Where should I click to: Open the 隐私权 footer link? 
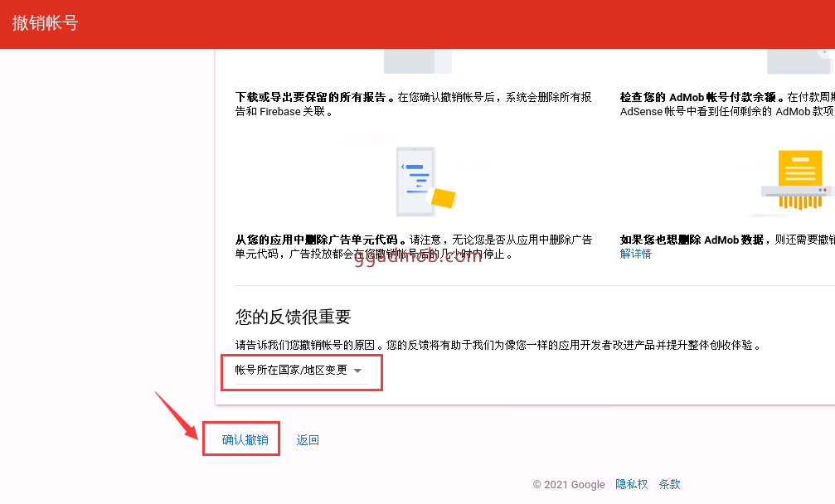(632, 485)
